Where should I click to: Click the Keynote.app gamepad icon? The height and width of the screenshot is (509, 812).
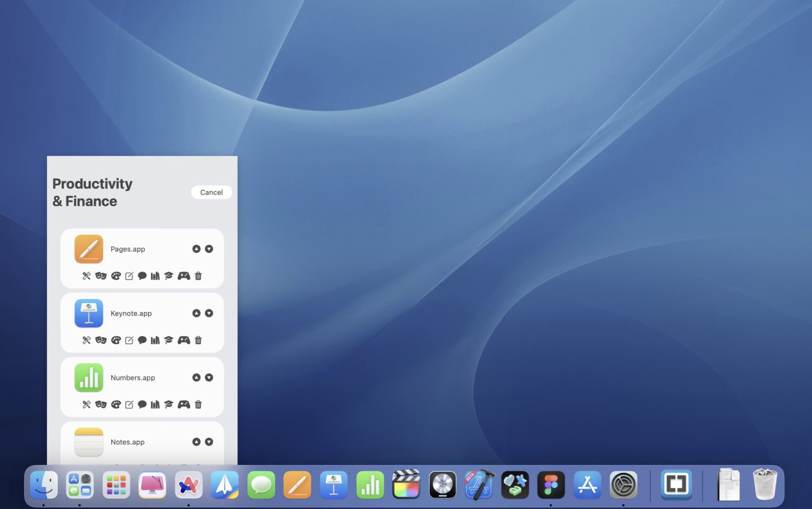click(183, 340)
